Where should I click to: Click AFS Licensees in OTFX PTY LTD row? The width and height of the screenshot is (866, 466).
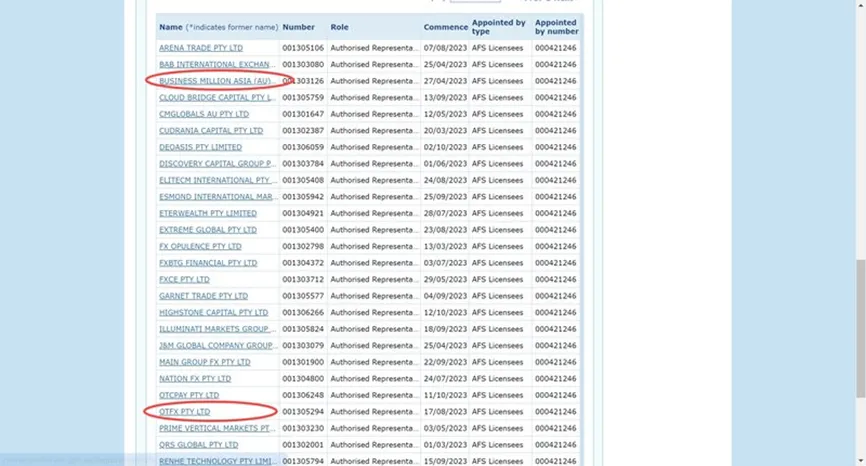497,412
